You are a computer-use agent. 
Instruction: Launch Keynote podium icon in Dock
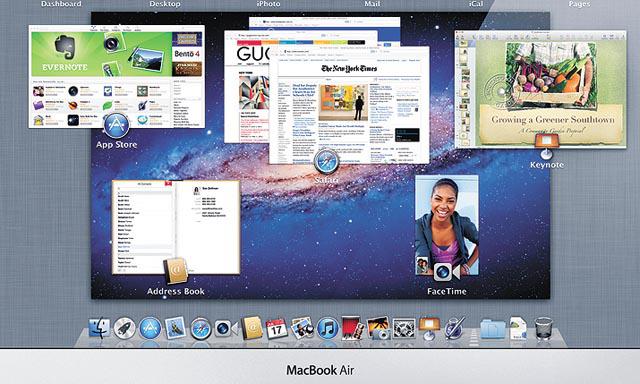(429, 328)
